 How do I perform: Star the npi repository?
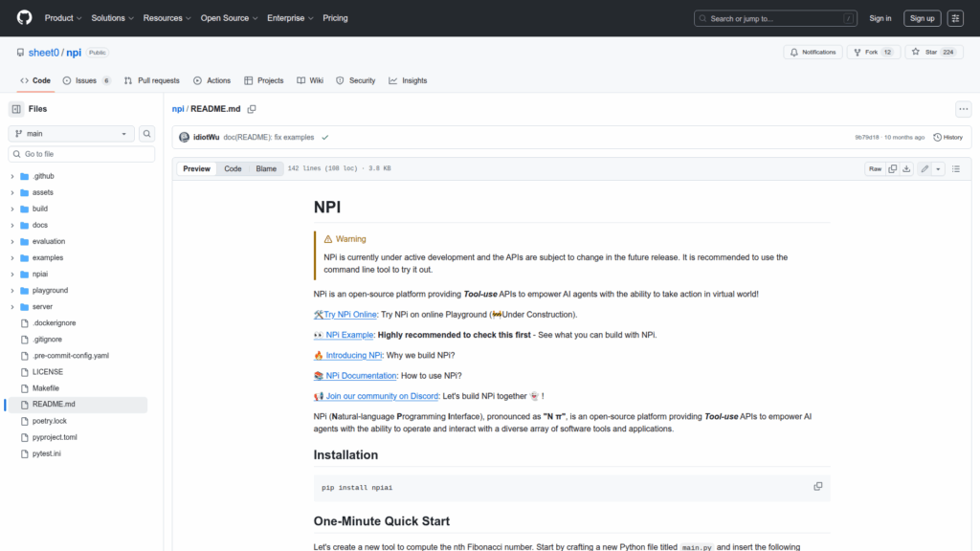(934, 52)
